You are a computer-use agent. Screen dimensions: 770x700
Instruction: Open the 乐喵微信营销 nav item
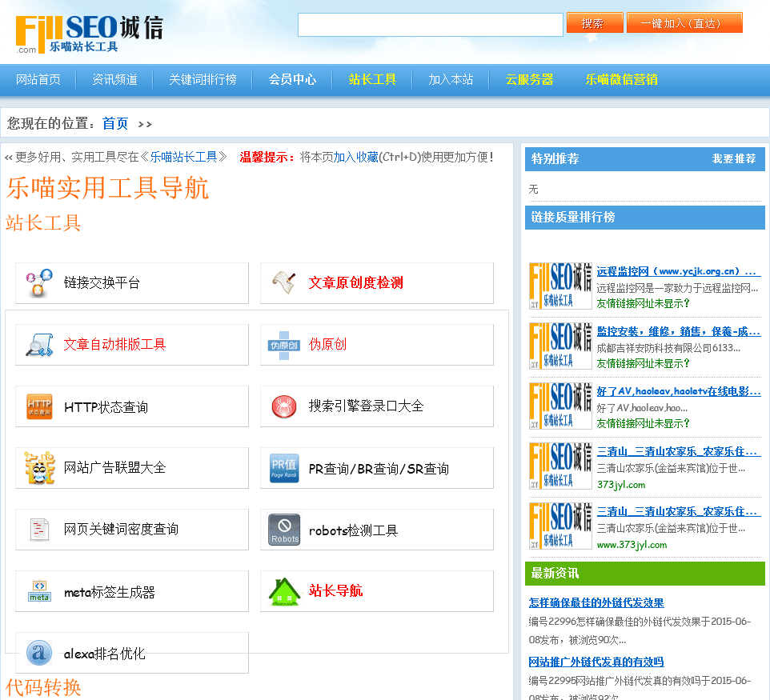[622, 79]
